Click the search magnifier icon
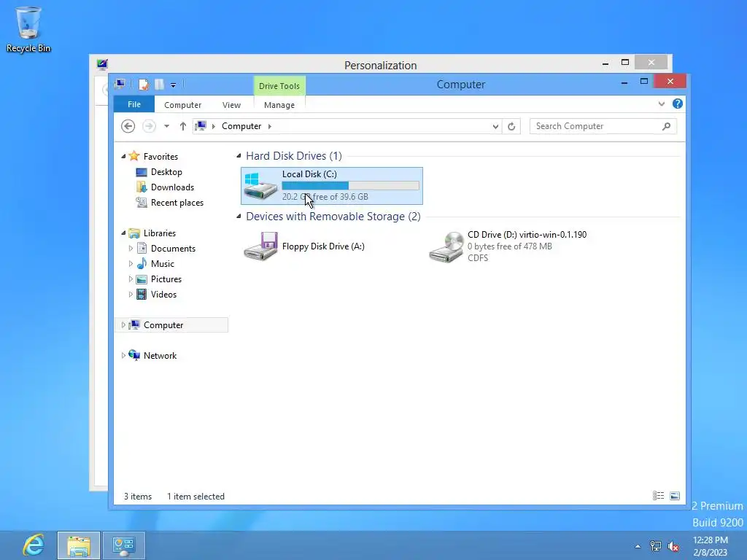 667,126
